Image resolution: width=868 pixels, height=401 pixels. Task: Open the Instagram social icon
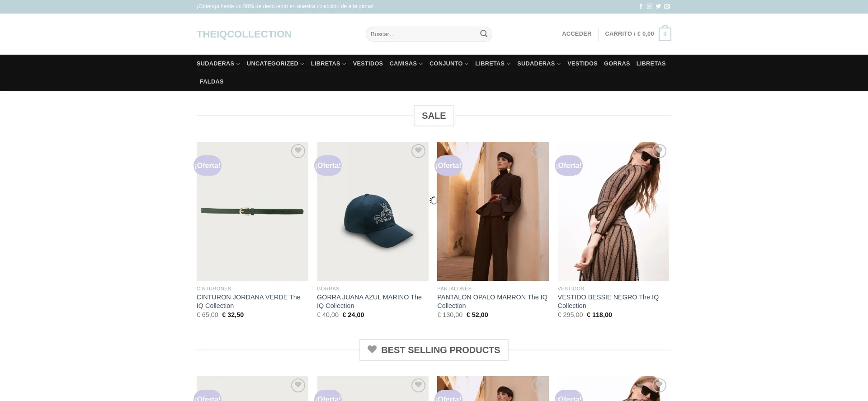pos(649,6)
